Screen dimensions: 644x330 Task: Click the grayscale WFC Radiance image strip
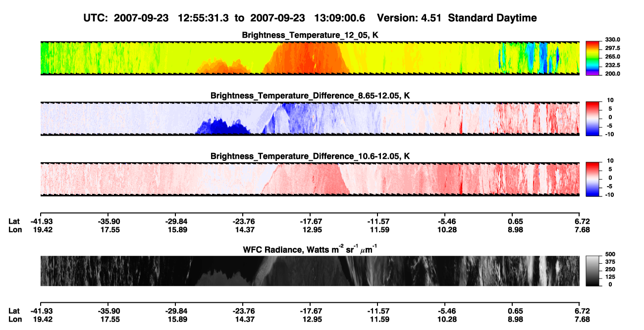pos(310,271)
